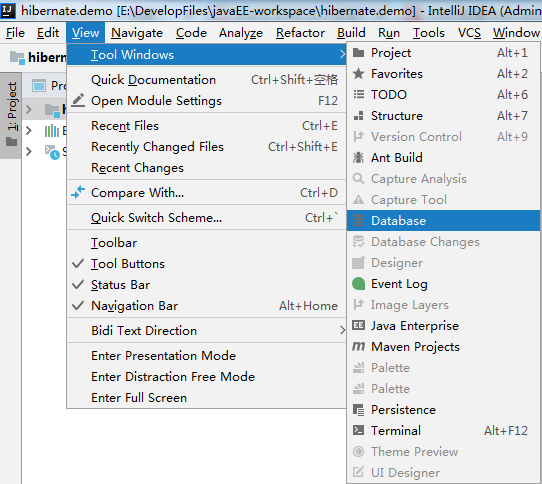The image size is (542, 484).
Task: Choose Enter Full Screen
Action: (206, 398)
